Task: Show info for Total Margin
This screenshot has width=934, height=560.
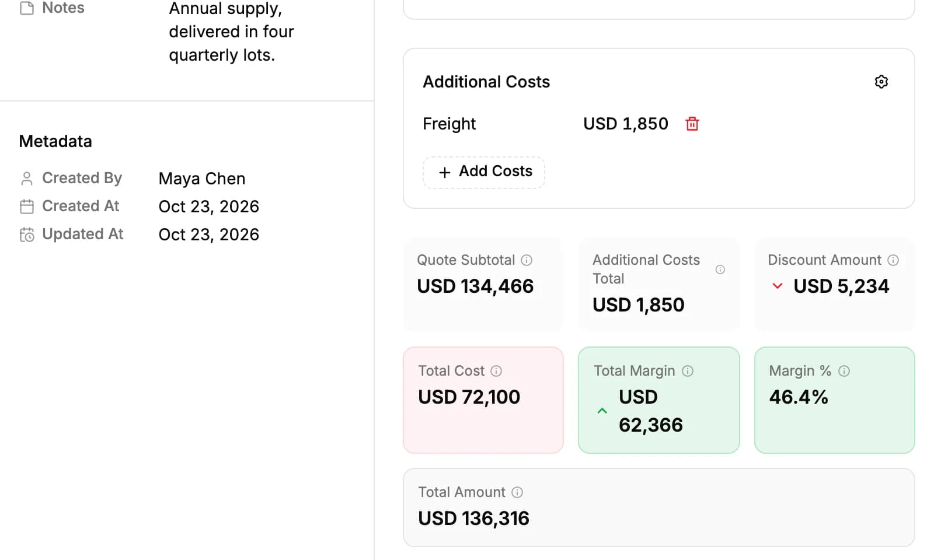Action: (x=688, y=371)
